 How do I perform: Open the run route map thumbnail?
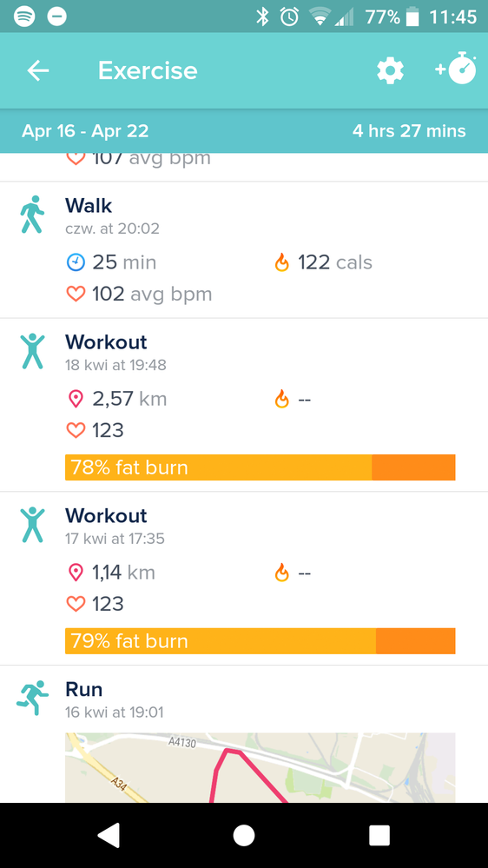coord(260,768)
